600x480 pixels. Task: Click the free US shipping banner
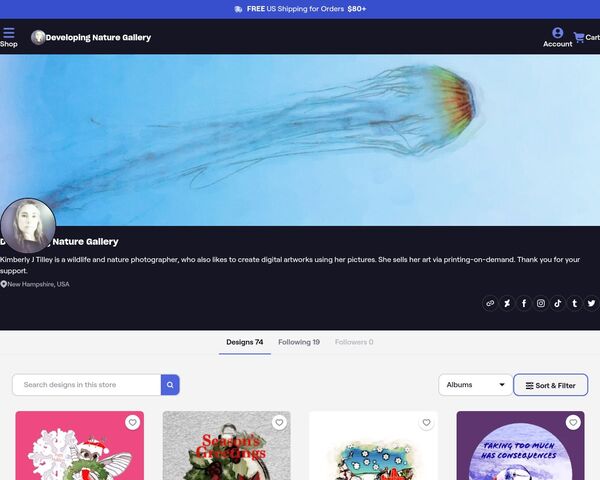coord(300,9)
